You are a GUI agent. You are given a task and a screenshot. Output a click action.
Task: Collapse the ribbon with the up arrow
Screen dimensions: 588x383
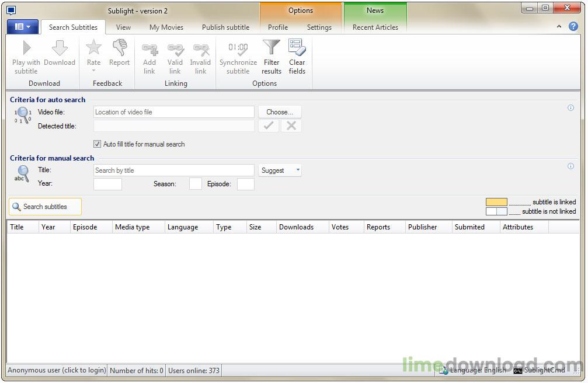(559, 27)
